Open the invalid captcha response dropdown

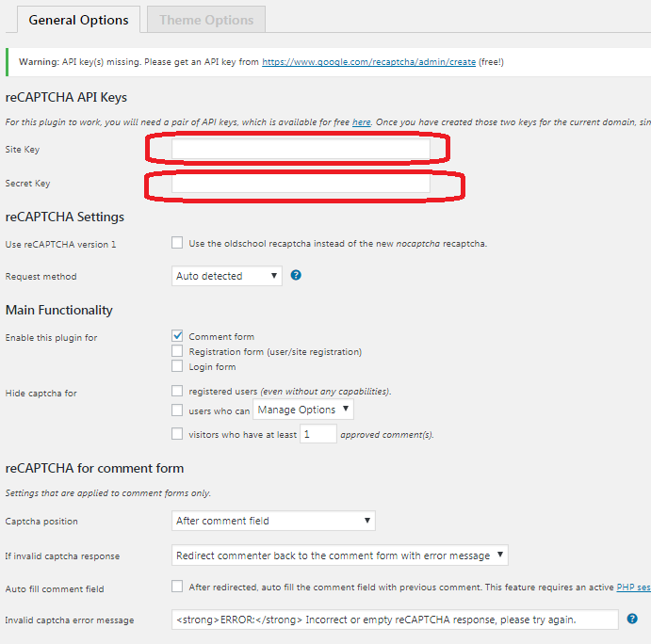click(x=340, y=555)
